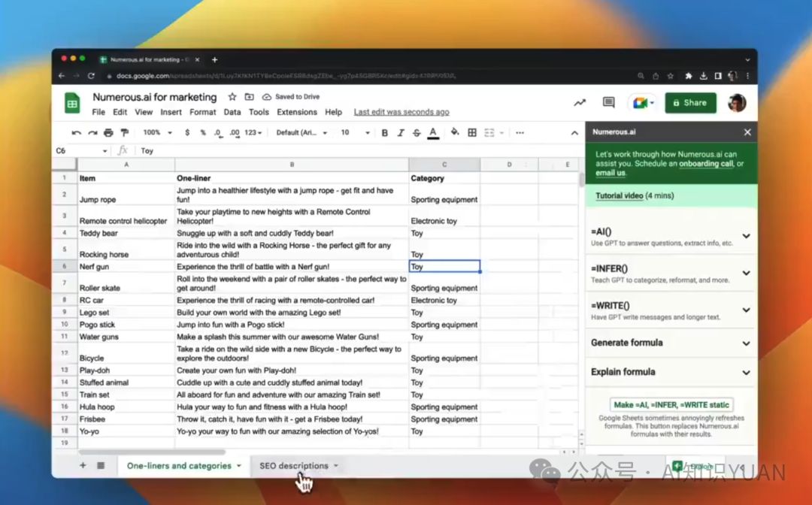Go back in the browser
Viewport: 812px width, 505px height.
click(x=62, y=76)
